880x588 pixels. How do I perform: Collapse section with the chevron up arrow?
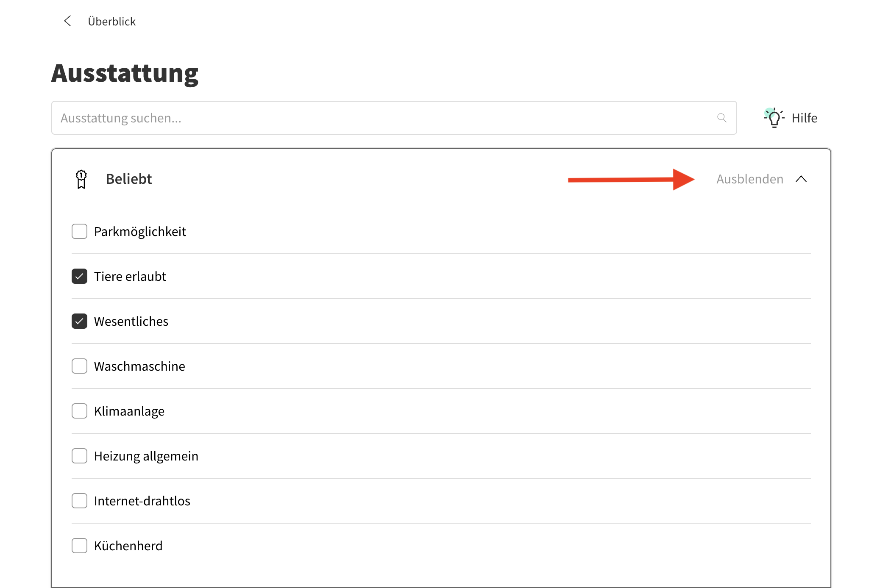tap(801, 179)
